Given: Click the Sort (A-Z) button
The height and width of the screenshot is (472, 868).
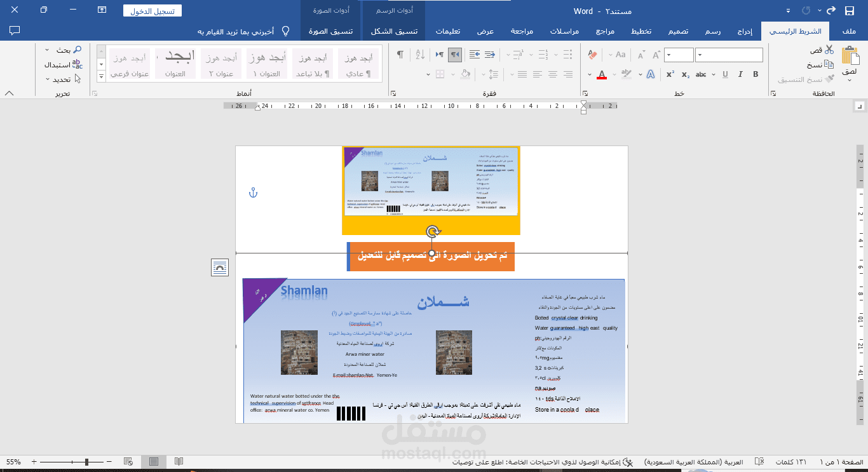Looking at the screenshot, I should pyautogui.click(x=420, y=55).
